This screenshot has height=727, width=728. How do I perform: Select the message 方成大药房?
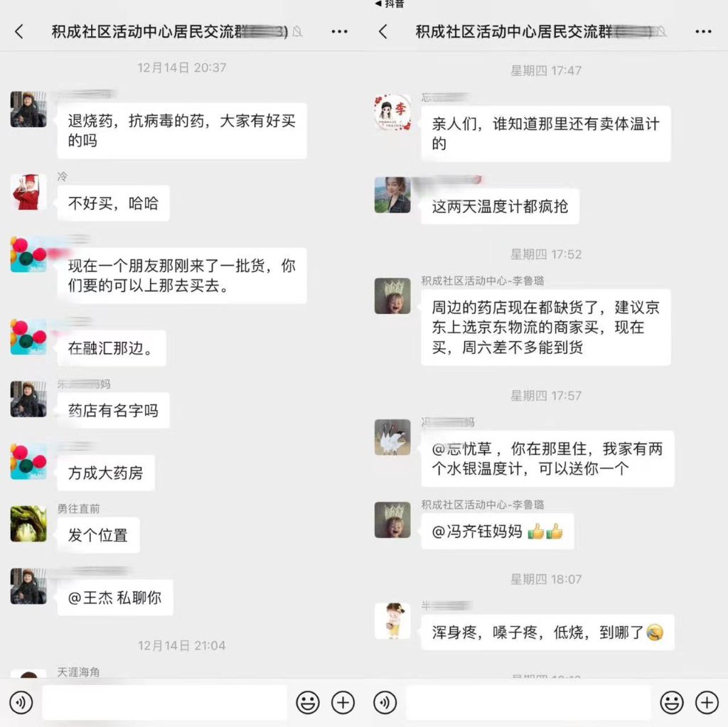click(x=106, y=473)
